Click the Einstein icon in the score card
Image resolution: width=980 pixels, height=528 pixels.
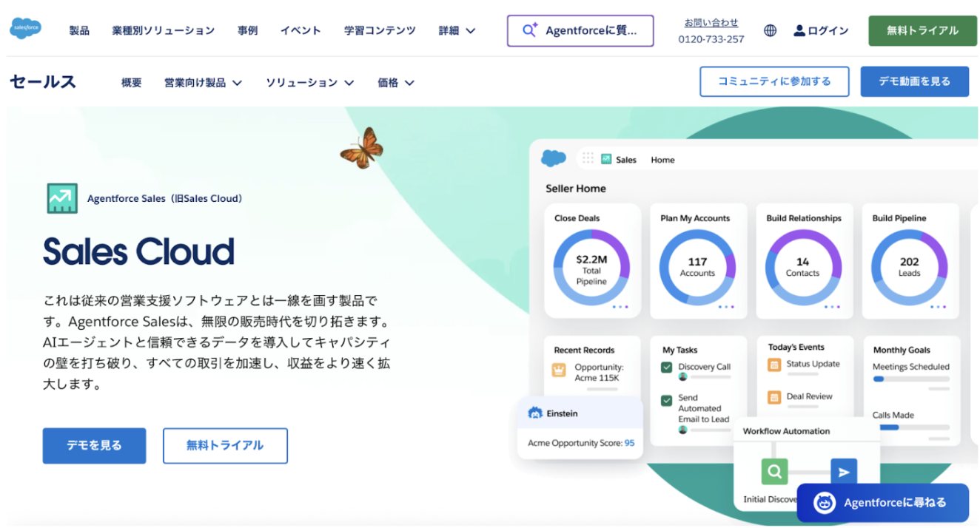(535, 413)
